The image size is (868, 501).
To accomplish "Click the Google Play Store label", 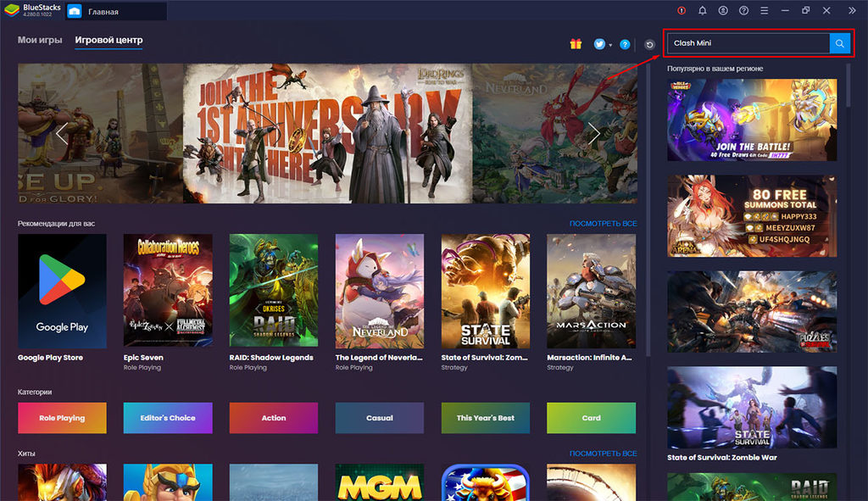I will [x=50, y=358].
